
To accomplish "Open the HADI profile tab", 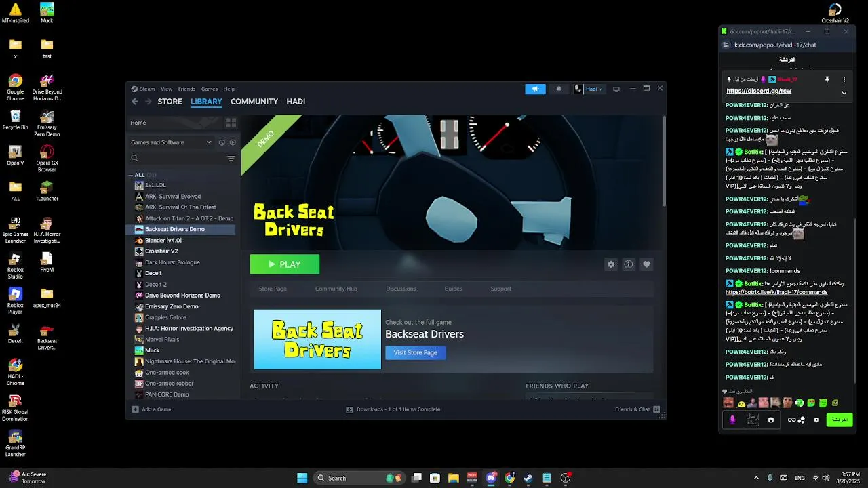I will (x=296, y=102).
